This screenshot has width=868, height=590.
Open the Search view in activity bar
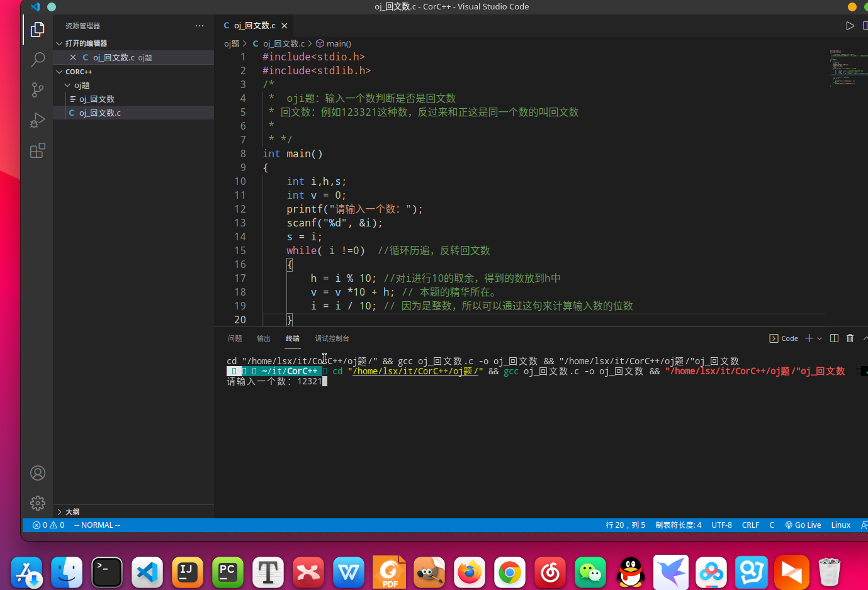click(38, 60)
